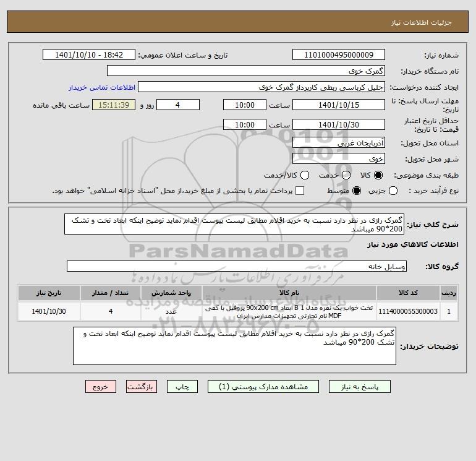Click the خروج exit button
476x461 pixels.
pyautogui.click(x=101, y=387)
